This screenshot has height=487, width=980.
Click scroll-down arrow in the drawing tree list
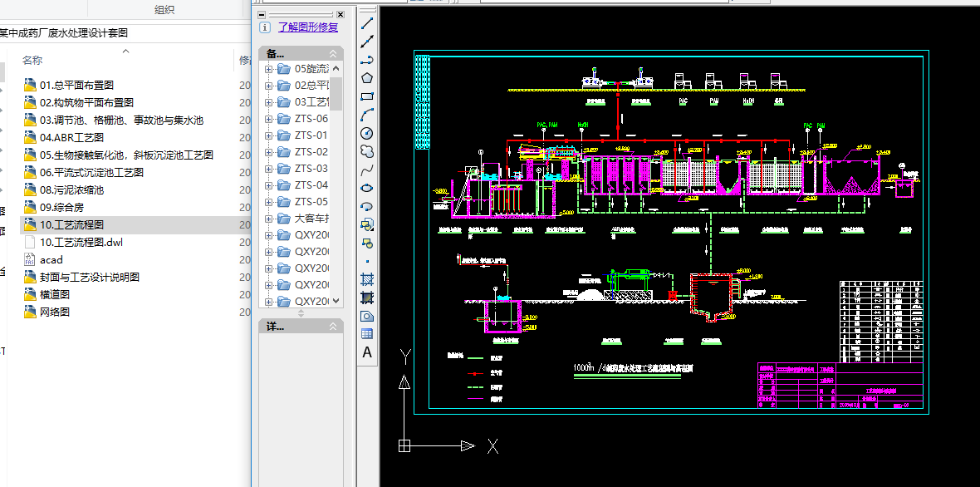click(x=336, y=301)
